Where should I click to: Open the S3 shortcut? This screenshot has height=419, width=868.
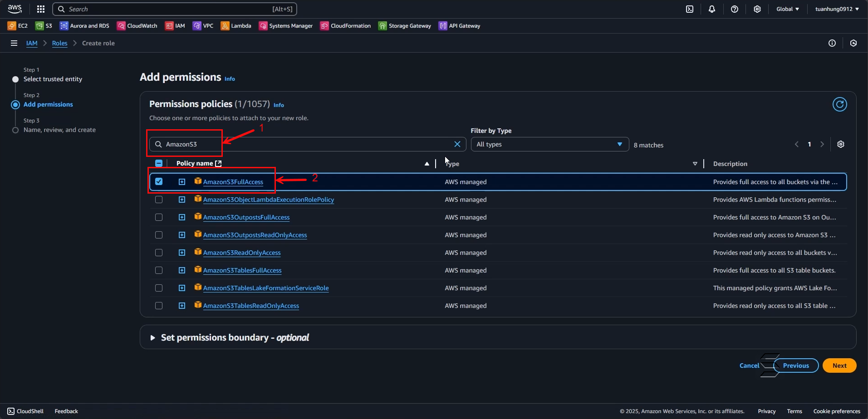(x=44, y=26)
